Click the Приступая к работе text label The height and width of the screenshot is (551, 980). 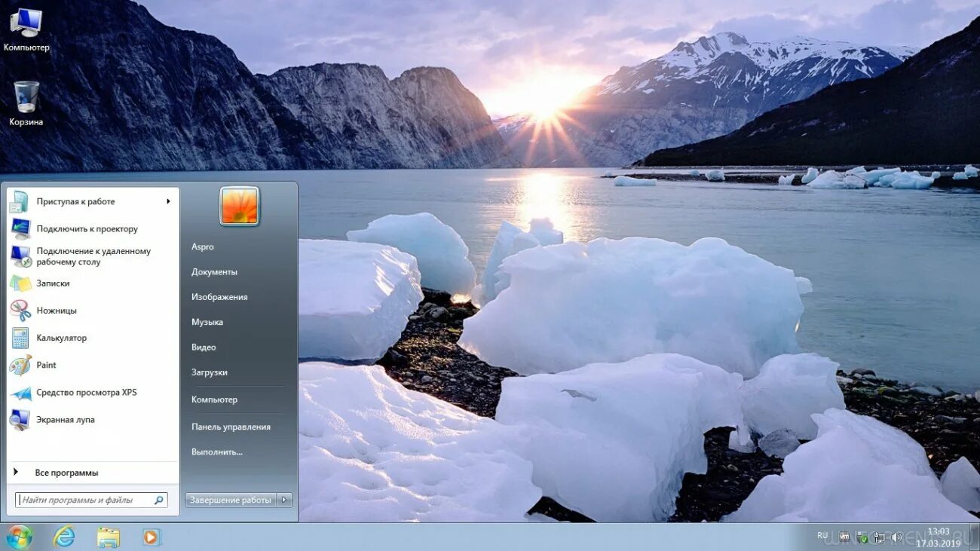pyautogui.click(x=76, y=201)
